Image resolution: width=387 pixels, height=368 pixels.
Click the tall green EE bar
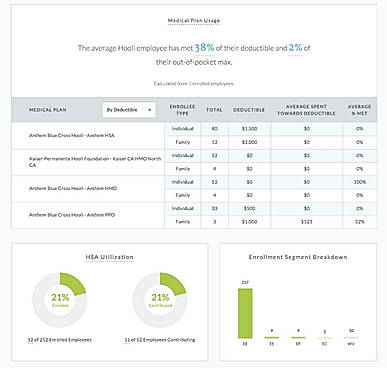pos(245,313)
